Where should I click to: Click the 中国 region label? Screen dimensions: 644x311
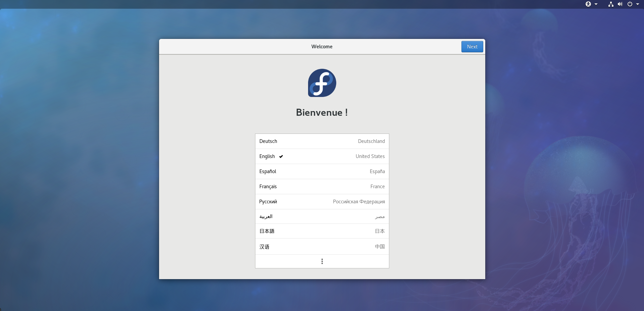[380, 247]
